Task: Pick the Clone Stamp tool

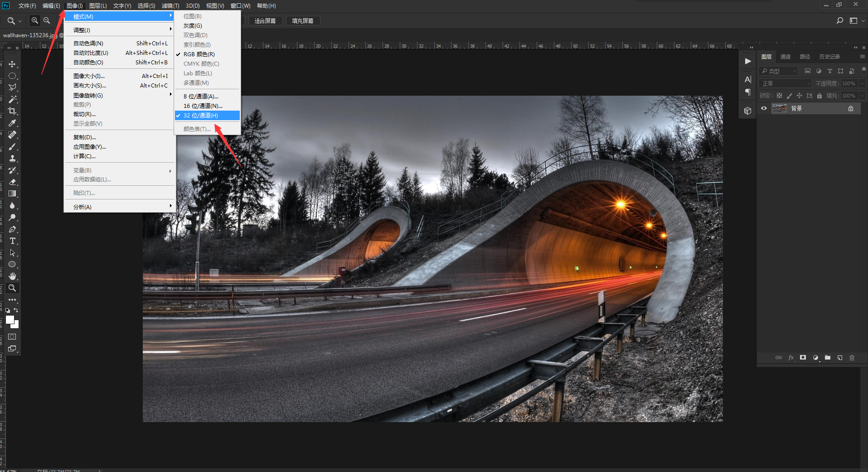Action: [x=12, y=158]
